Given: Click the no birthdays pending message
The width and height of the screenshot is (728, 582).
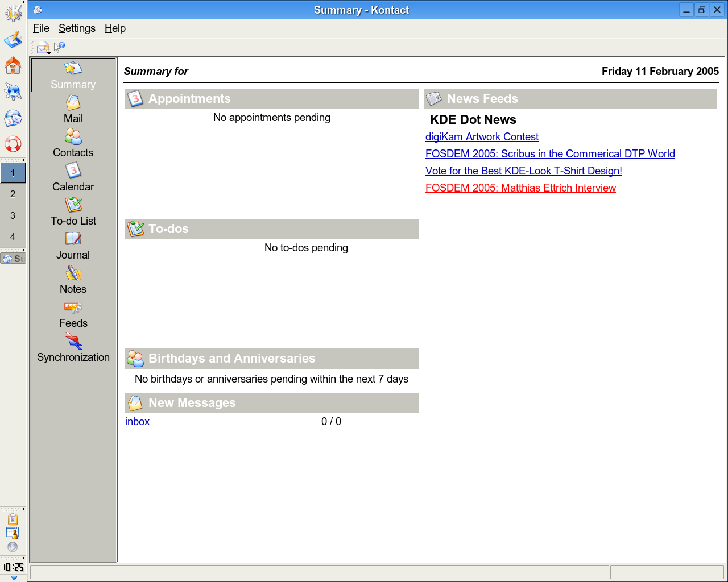Looking at the screenshot, I should 271,379.
